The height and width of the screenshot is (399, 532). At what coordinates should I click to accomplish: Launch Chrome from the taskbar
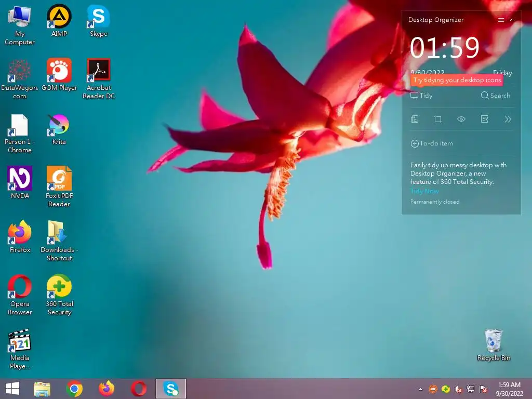coord(74,389)
